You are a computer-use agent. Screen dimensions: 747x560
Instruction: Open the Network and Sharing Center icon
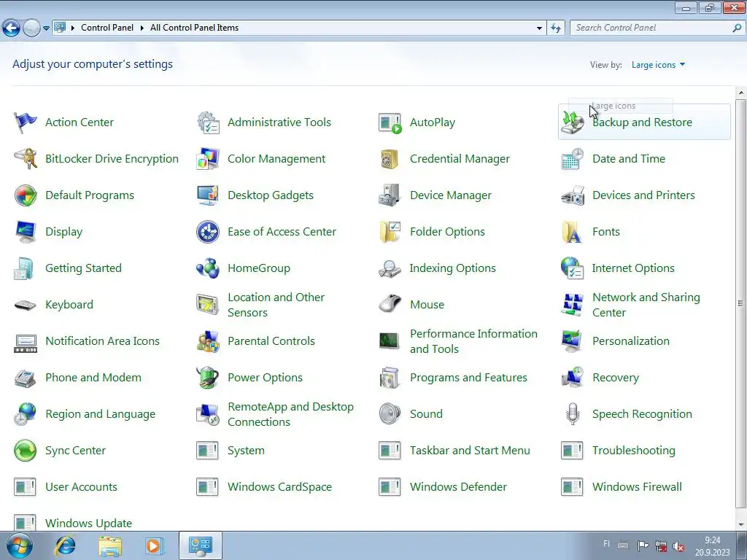coord(573,305)
